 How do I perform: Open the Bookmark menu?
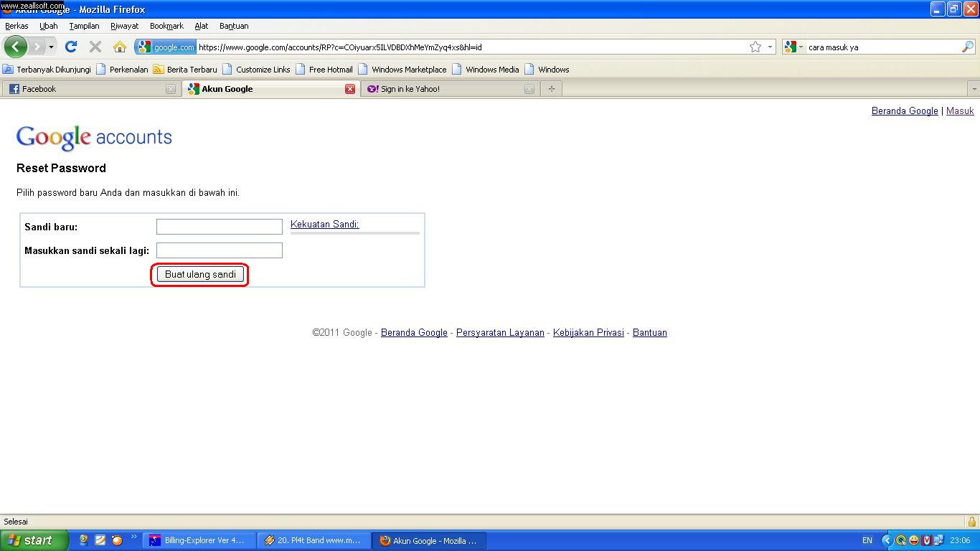coord(166,26)
